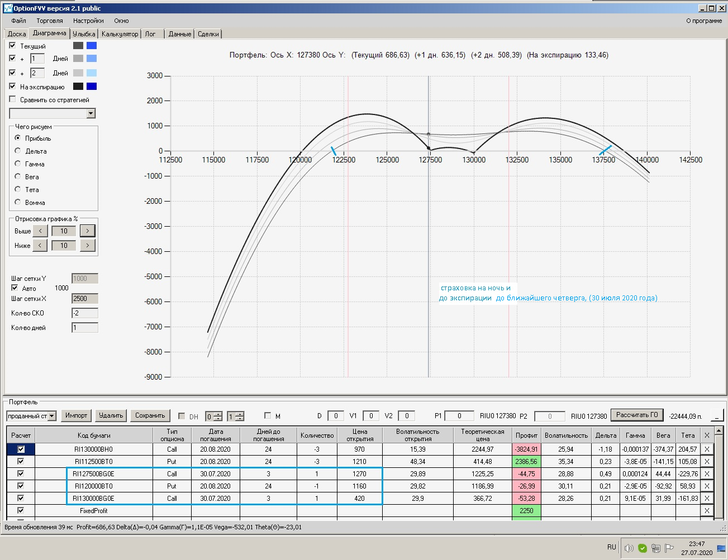
Task: Open the volume speaker icon in system tray
Action: click(629, 548)
